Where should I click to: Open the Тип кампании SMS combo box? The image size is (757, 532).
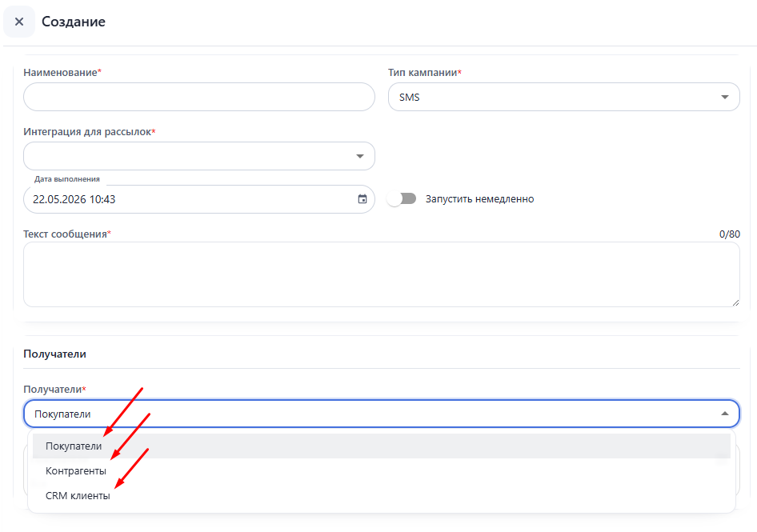tap(564, 97)
